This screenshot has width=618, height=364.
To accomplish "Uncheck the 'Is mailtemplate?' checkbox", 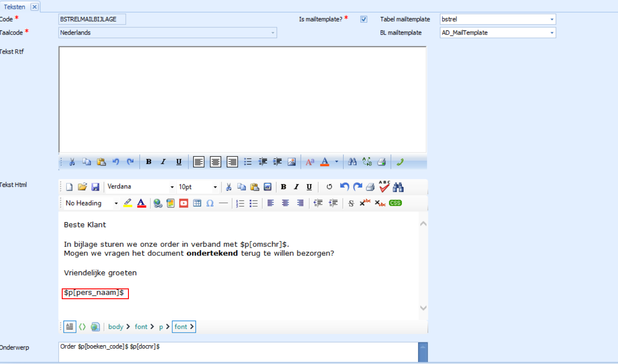I will coord(364,19).
